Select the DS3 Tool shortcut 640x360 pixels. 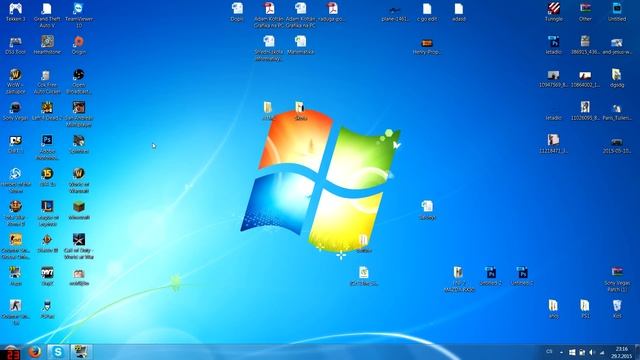pos(16,45)
